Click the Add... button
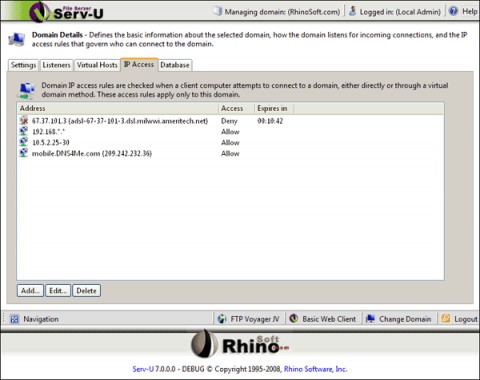The width and height of the screenshot is (480, 380). point(30,291)
